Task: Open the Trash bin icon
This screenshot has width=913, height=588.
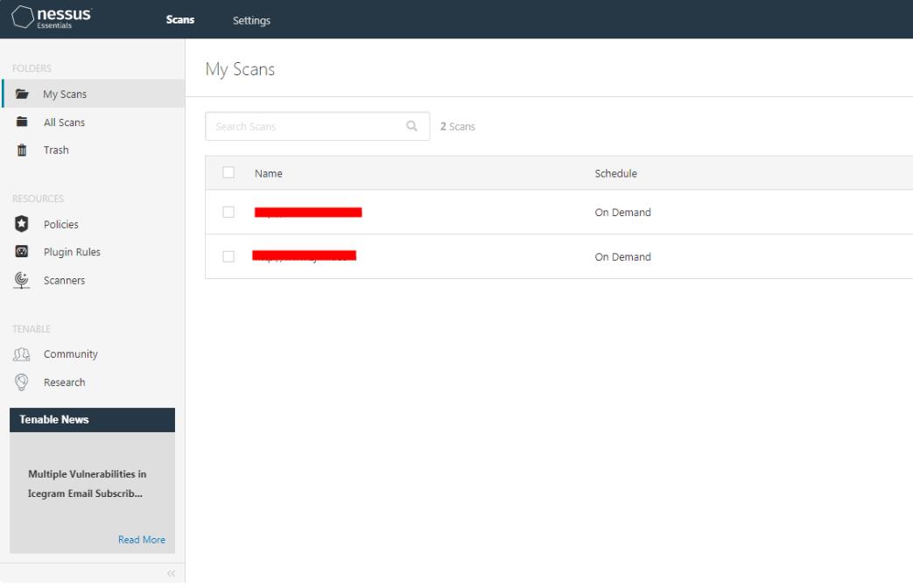Action: [x=22, y=150]
